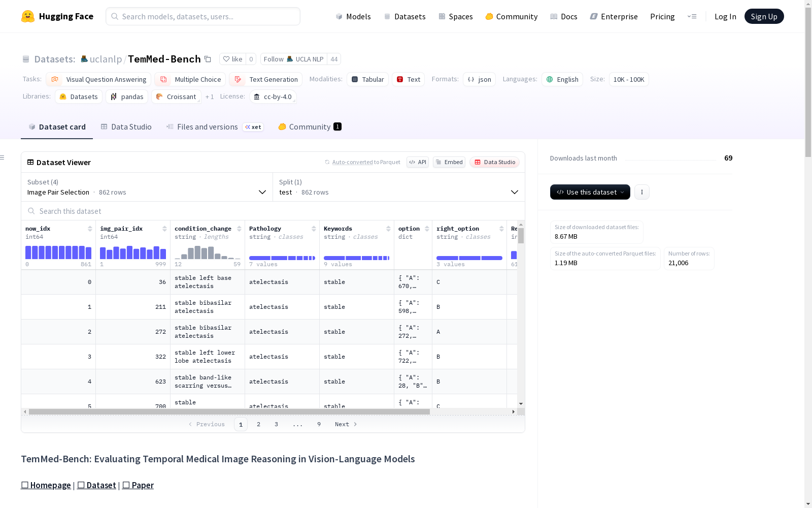
Task: Click the now_idx histogram bars
Action: point(58,252)
